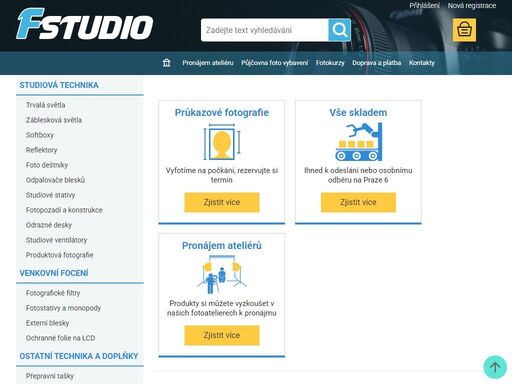The image size is (512, 384).
Task: Select Softboxy category
Action: 40,135
